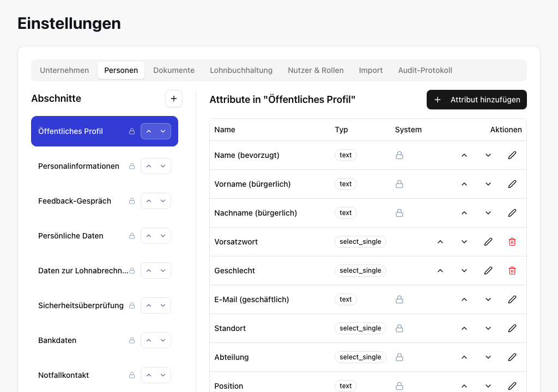This screenshot has width=558, height=392.
Task: Edit the Geschlecht attribute
Action: point(488,271)
